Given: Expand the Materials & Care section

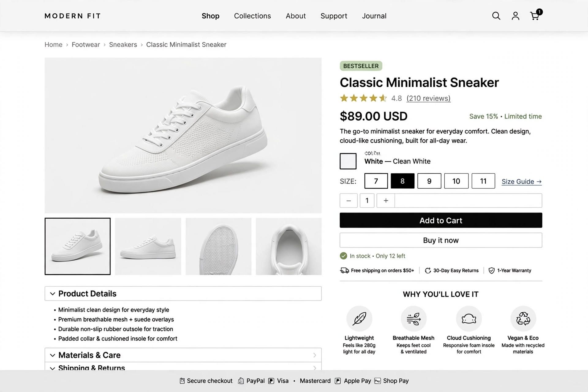Looking at the screenshot, I should 183,355.
